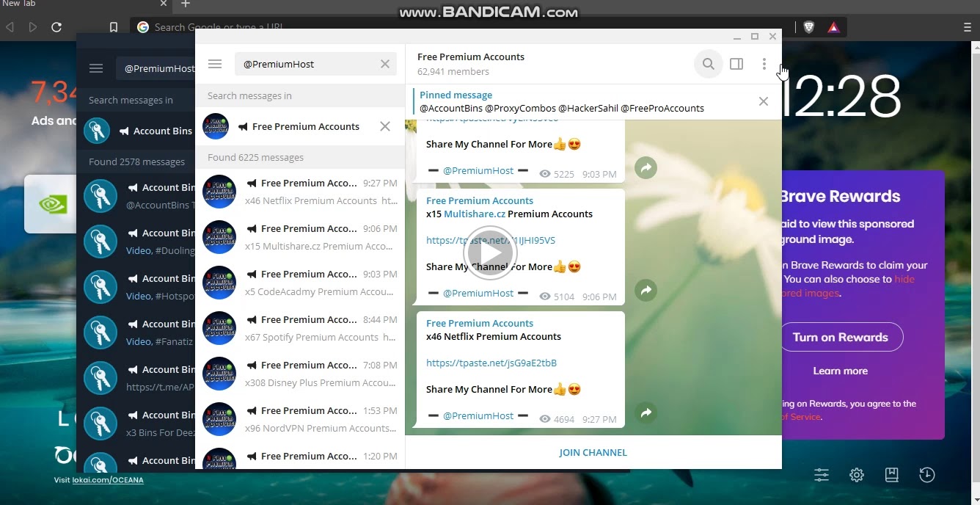Reload the page in Brave browser
The width and height of the screenshot is (980, 505).
(56, 27)
